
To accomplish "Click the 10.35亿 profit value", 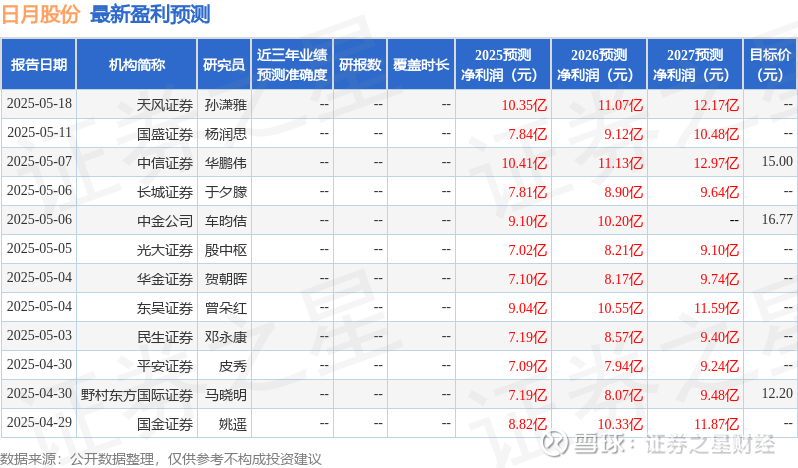I will (x=524, y=105).
